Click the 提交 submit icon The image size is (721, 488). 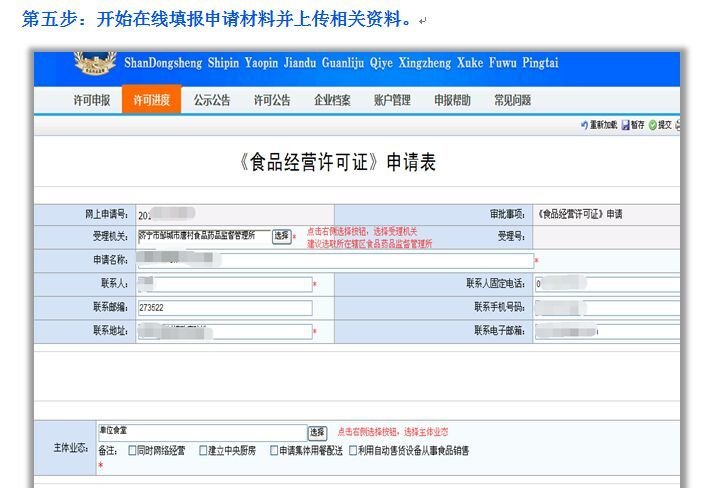click(x=652, y=125)
